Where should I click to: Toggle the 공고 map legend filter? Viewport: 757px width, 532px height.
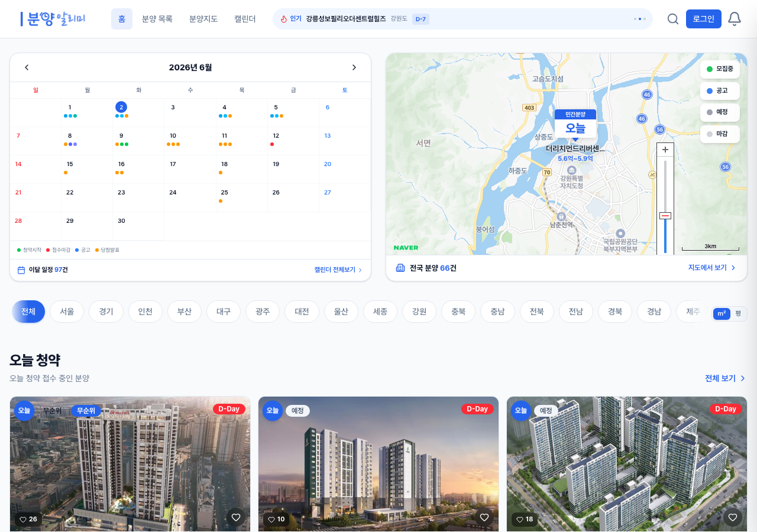coord(720,91)
